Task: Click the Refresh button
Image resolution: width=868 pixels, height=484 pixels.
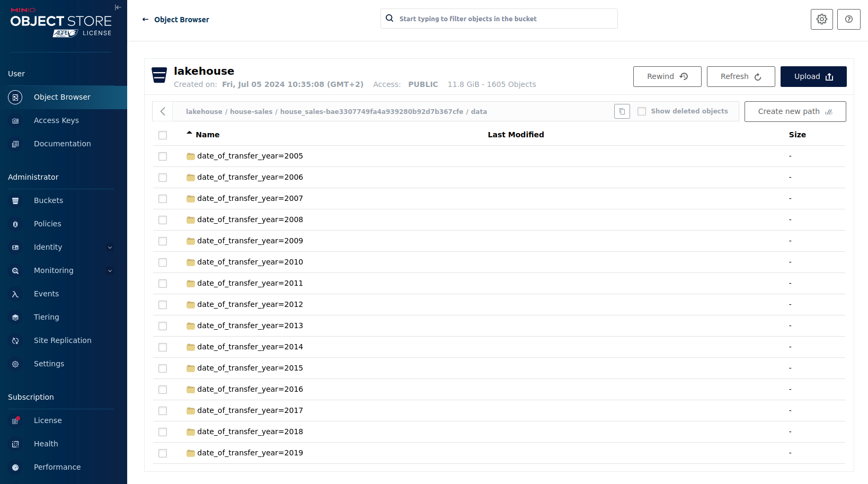Action: [x=740, y=76]
